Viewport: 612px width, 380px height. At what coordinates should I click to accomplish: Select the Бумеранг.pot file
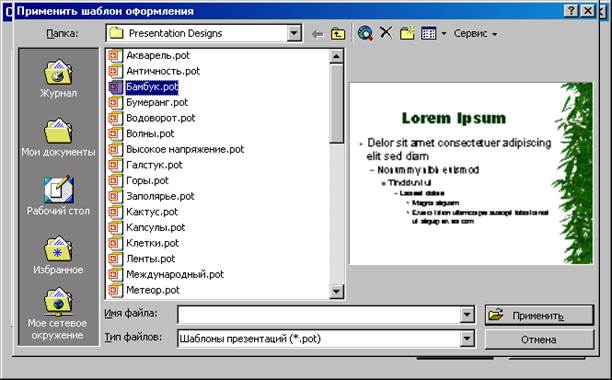(157, 102)
